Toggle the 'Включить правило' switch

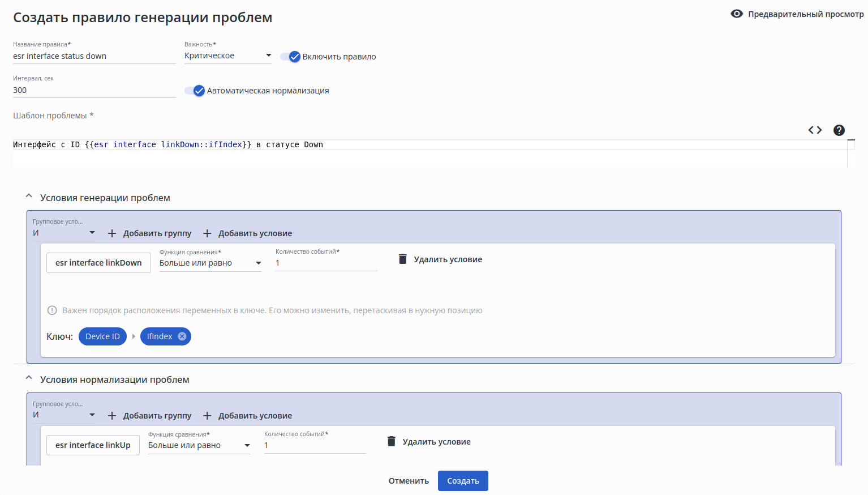290,57
